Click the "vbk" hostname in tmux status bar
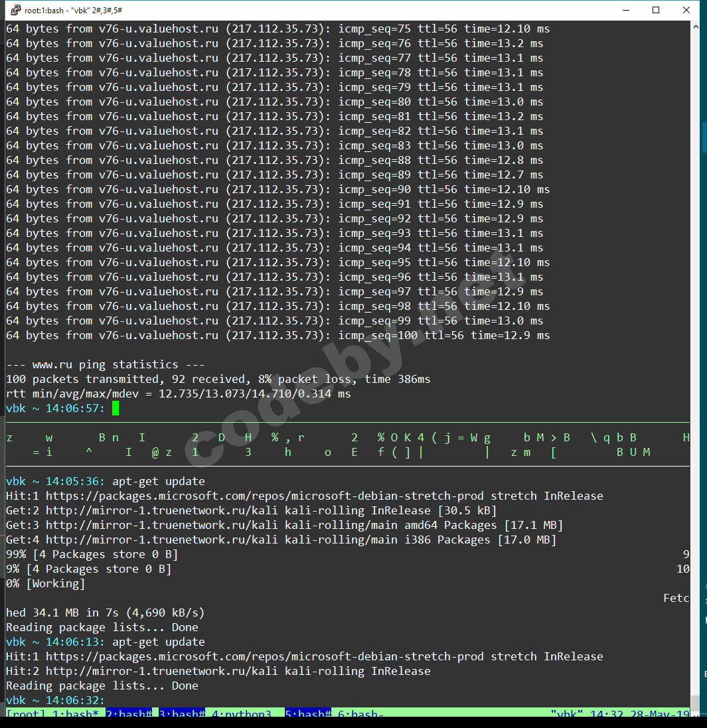Viewport: 707px width, 728px height. tap(567, 713)
